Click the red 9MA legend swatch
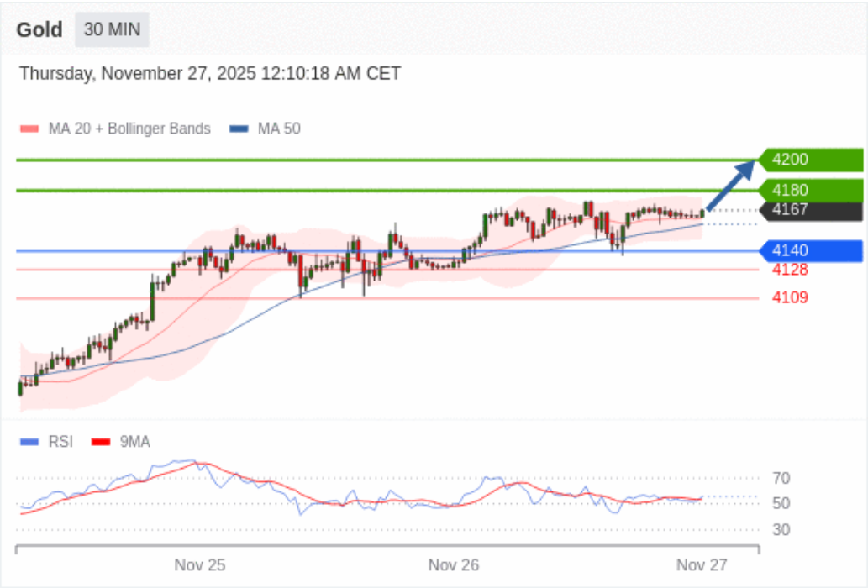This screenshot has width=868, height=588. [101, 442]
